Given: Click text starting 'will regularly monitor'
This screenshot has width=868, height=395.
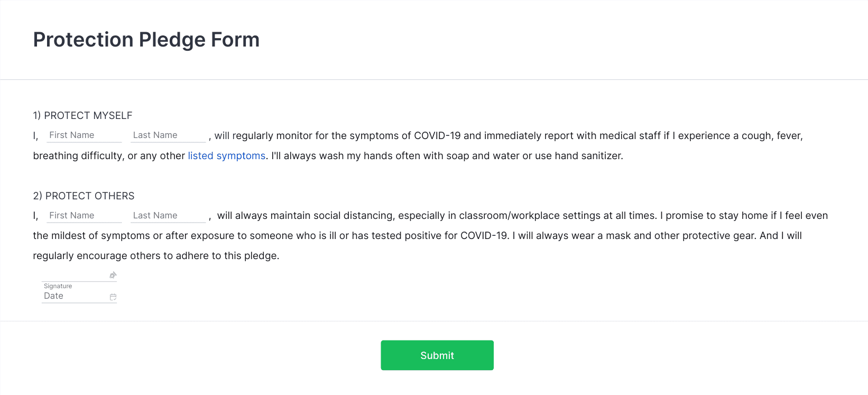Looking at the screenshot, I should [x=509, y=136].
